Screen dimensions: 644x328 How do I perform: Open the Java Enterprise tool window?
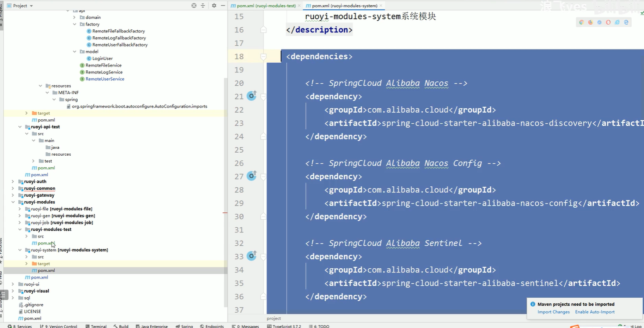tap(151, 326)
